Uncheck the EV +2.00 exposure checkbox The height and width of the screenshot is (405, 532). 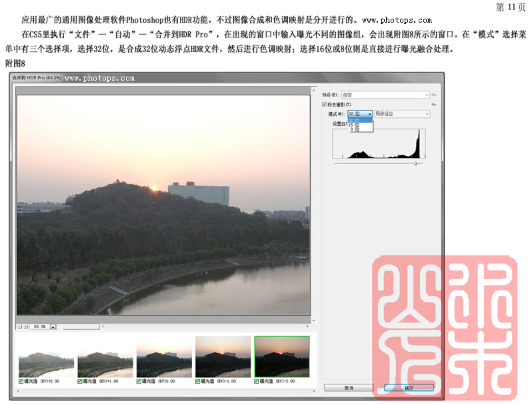[21, 381]
